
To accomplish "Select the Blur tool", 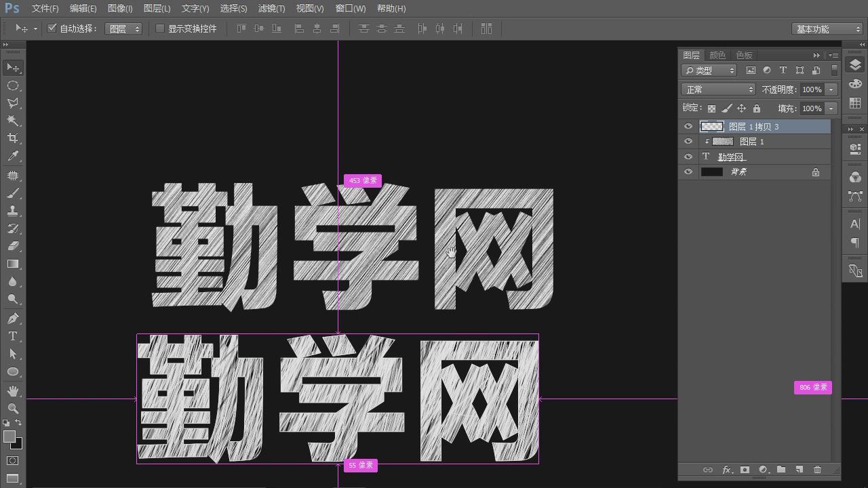I will coord(13,282).
